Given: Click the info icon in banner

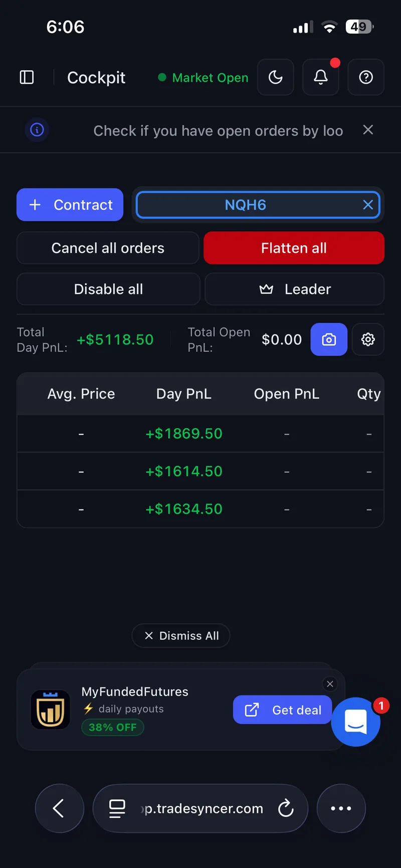Looking at the screenshot, I should pyautogui.click(x=37, y=130).
